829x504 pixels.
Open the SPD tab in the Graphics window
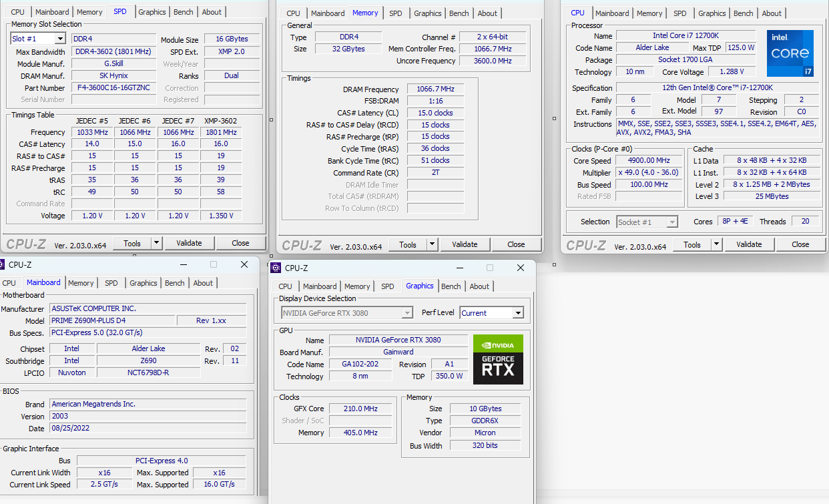coord(388,286)
